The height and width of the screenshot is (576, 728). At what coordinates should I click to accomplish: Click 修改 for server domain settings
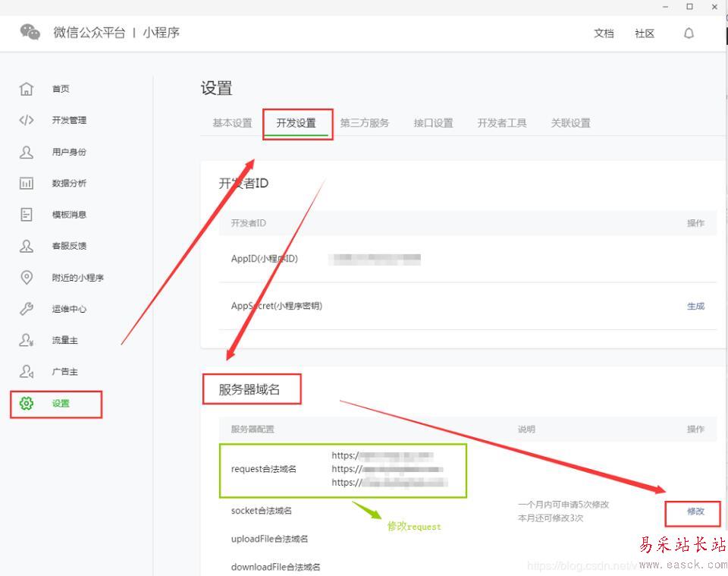[x=695, y=511]
